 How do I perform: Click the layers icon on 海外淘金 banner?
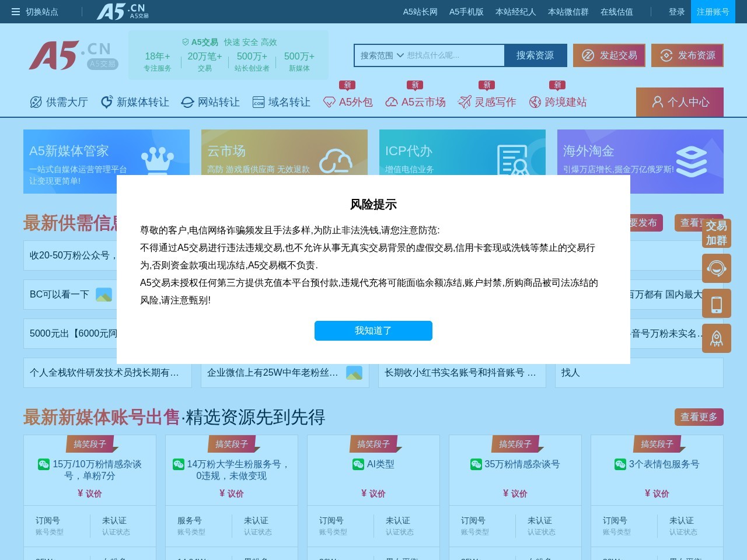point(691,160)
